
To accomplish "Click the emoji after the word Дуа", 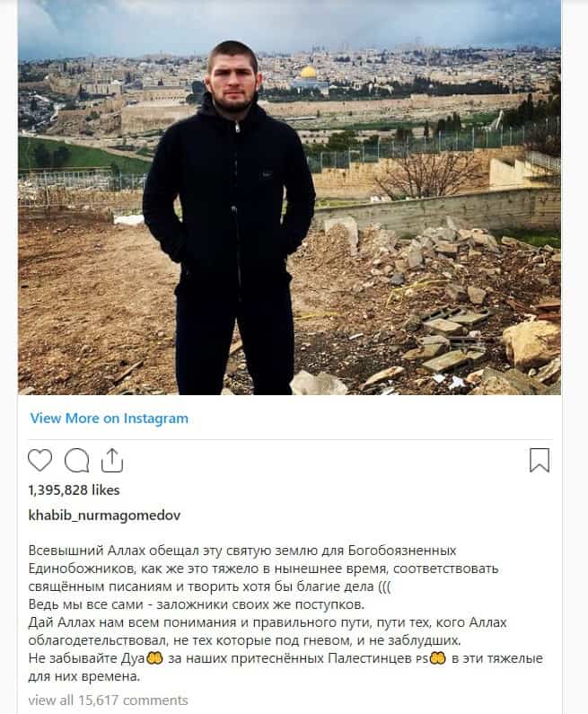I will [154, 658].
